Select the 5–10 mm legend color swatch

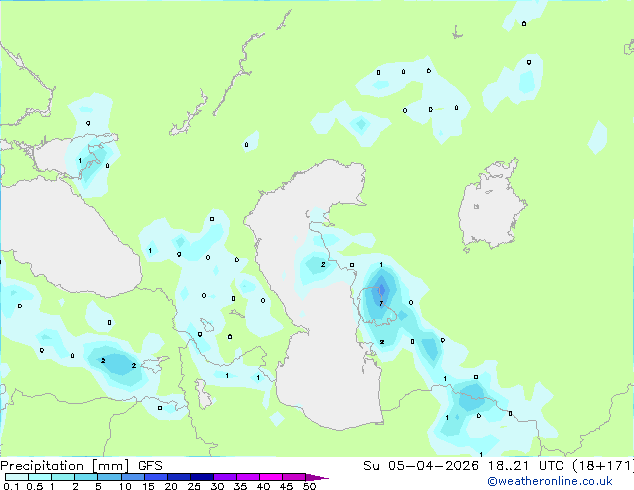tap(109, 477)
